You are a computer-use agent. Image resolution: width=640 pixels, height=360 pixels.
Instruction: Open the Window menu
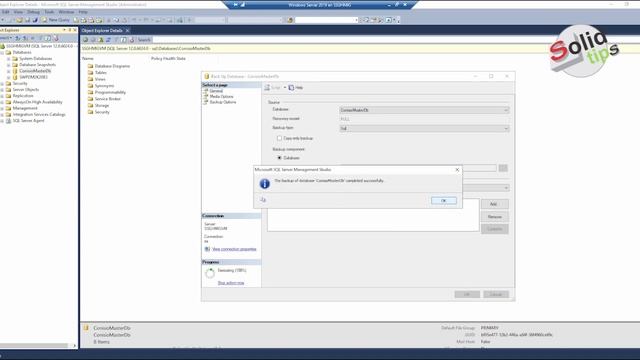pos(66,12)
